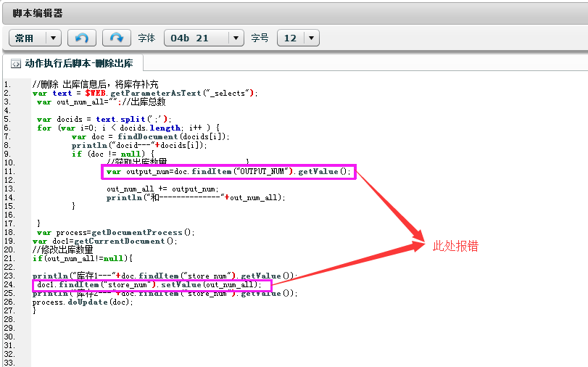Viewport: 588px width, 367px height.
Task: Click process.doUpdate(doc) on line 26
Action: click(x=83, y=302)
